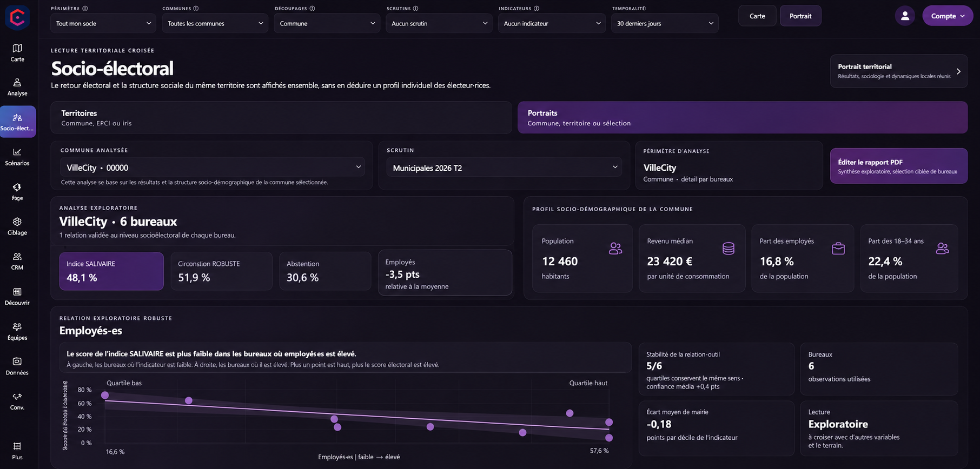Switch view to Carte mode

pyautogui.click(x=757, y=16)
